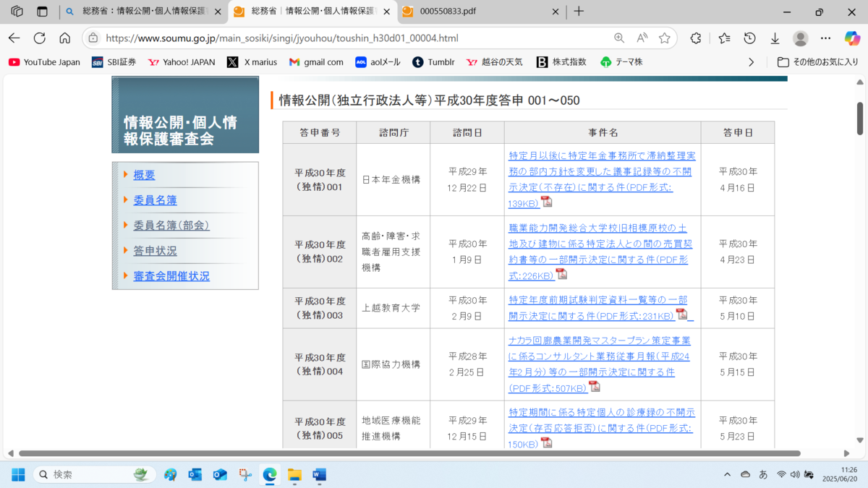Open X marius bookmark
868x488 pixels.
tap(252, 62)
